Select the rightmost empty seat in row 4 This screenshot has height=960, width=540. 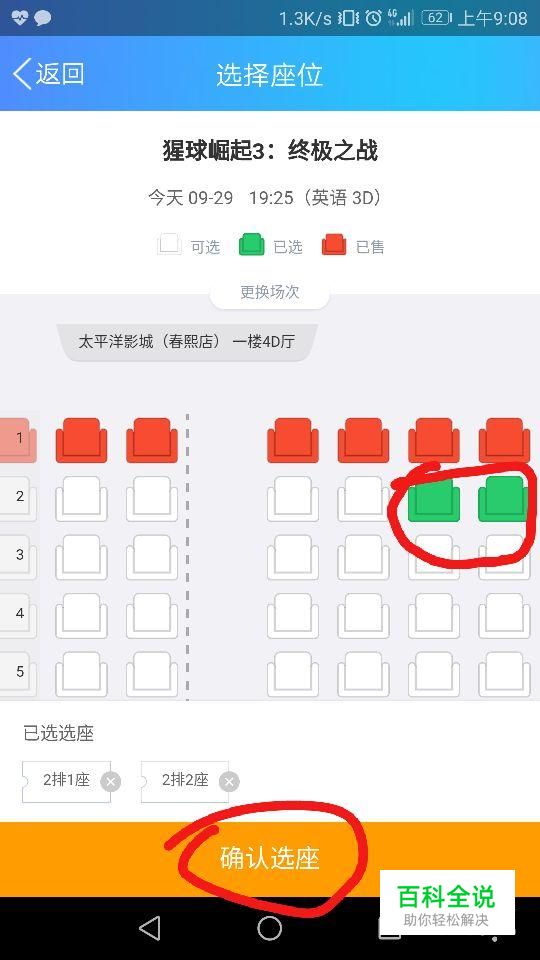[504, 616]
